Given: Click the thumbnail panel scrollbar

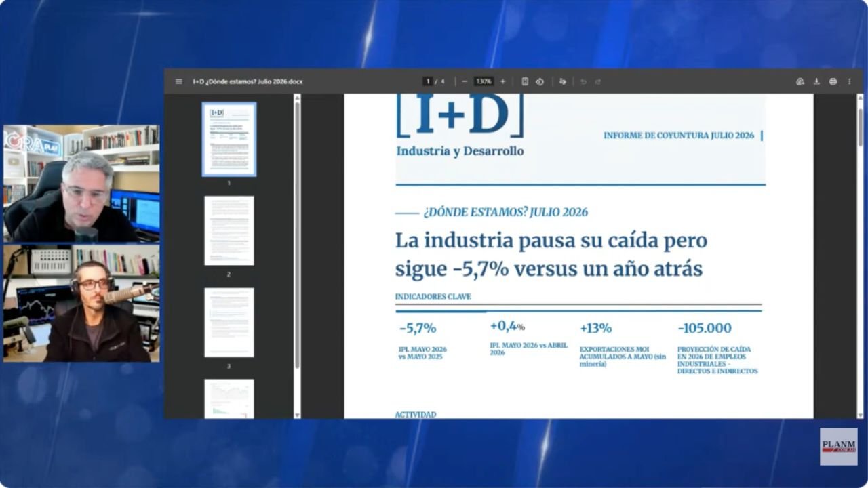Looking at the screenshot, I should point(297,234).
